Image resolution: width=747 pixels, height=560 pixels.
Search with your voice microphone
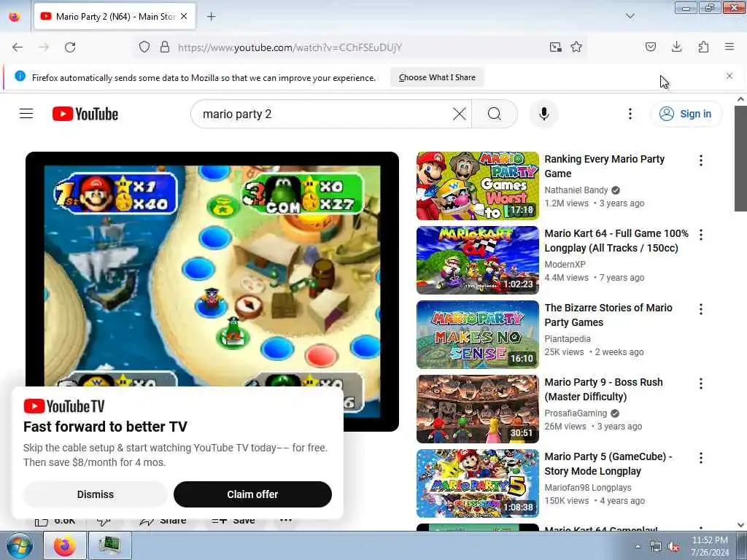pyautogui.click(x=543, y=114)
